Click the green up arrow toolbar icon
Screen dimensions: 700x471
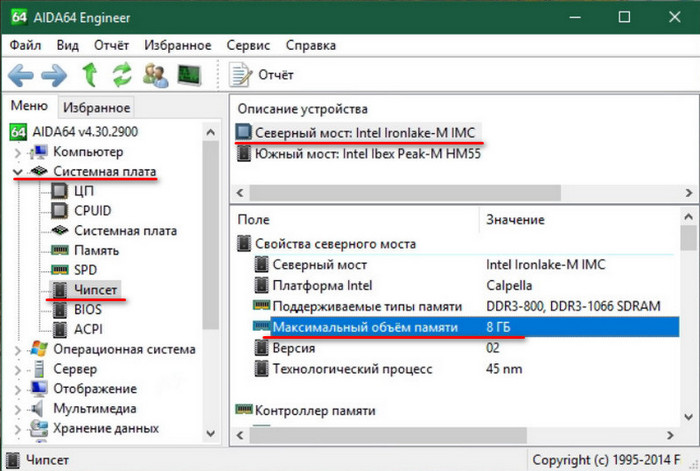pos(90,75)
